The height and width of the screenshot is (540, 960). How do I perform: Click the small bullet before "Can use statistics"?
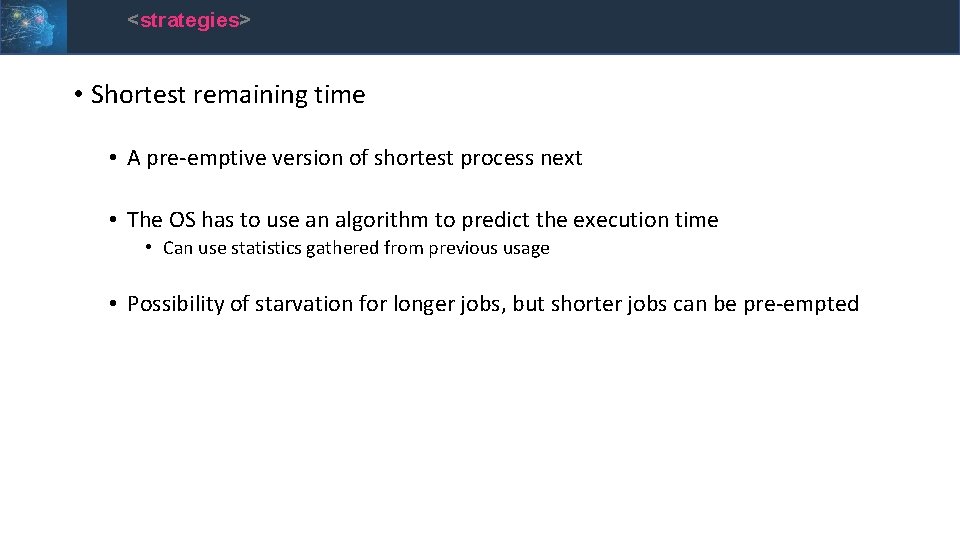(149, 247)
